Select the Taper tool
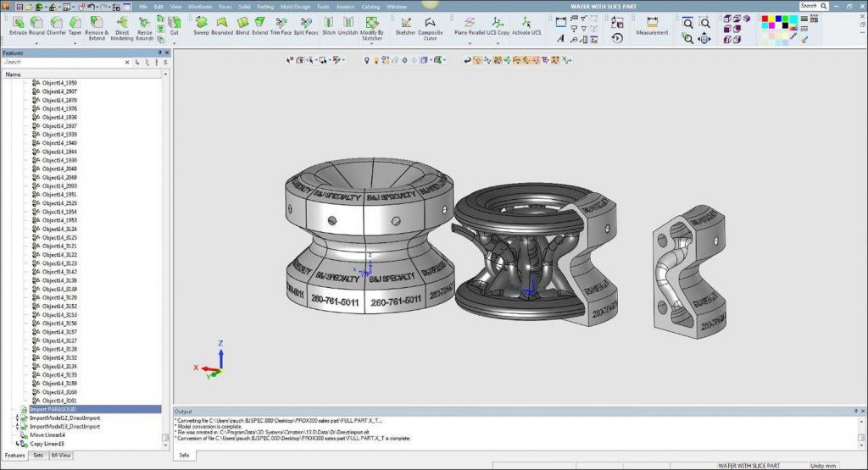Screen dimensions: 868x470 [75, 26]
